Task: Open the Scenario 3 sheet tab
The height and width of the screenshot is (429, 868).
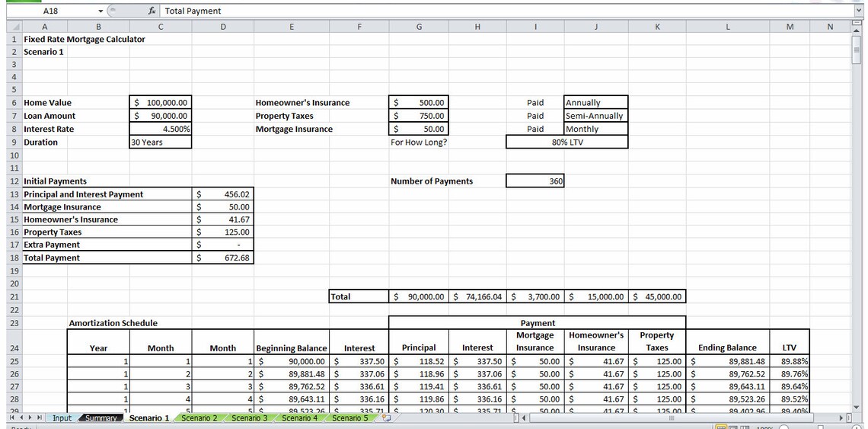Action: point(249,418)
